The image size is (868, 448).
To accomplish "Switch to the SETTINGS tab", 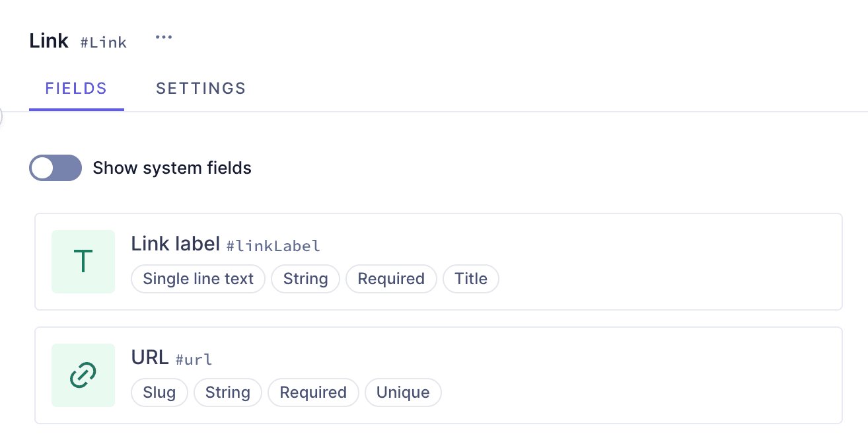I will click(x=200, y=88).
